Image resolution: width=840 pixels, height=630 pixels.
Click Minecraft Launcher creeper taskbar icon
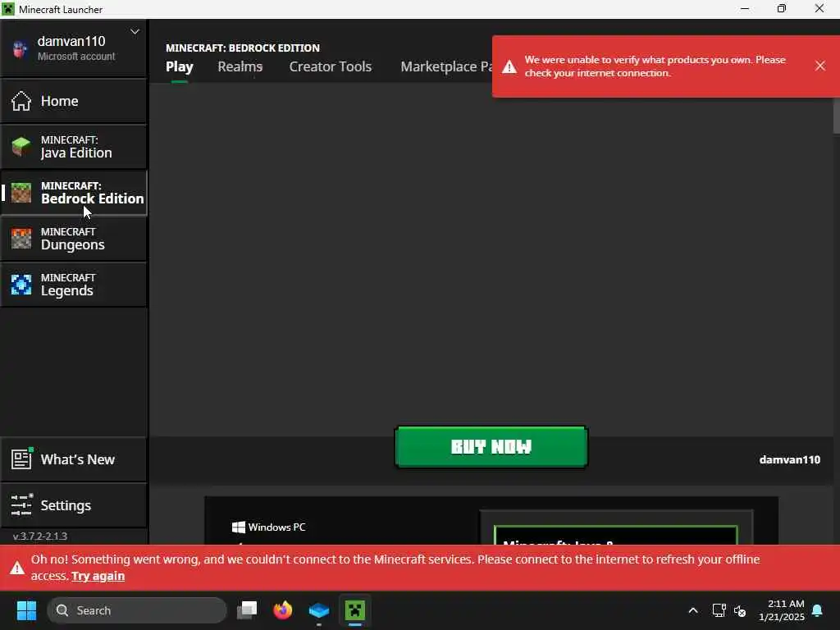click(x=354, y=610)
